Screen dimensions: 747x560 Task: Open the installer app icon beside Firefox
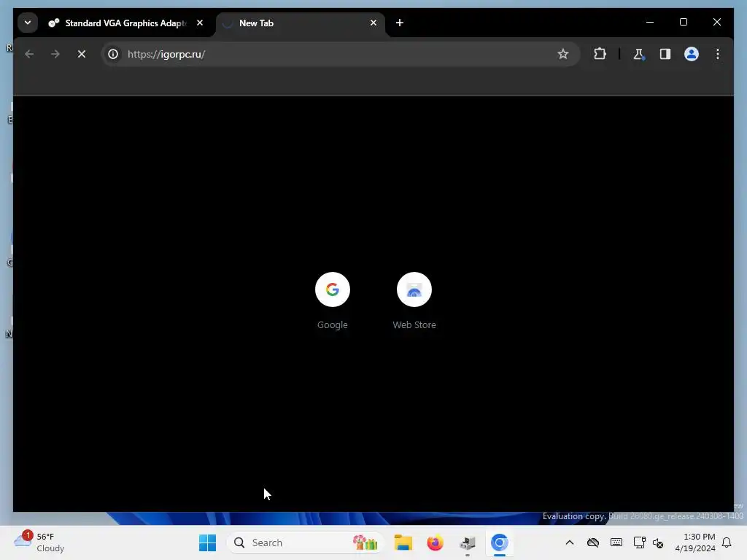pos(468,542)
